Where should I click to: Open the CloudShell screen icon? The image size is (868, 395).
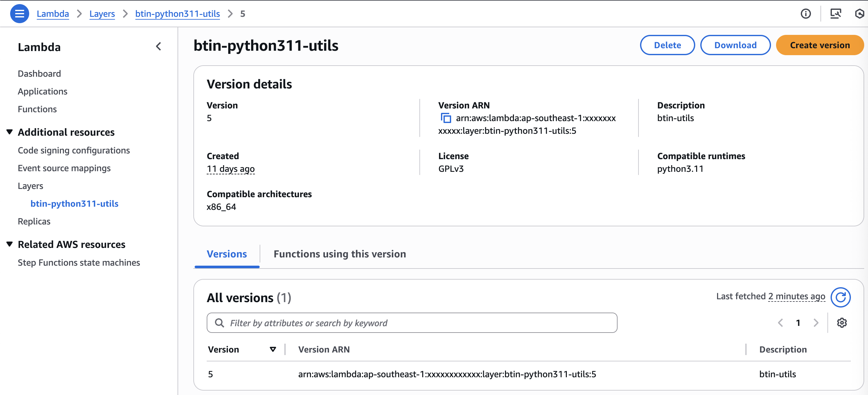click(835, 14)
